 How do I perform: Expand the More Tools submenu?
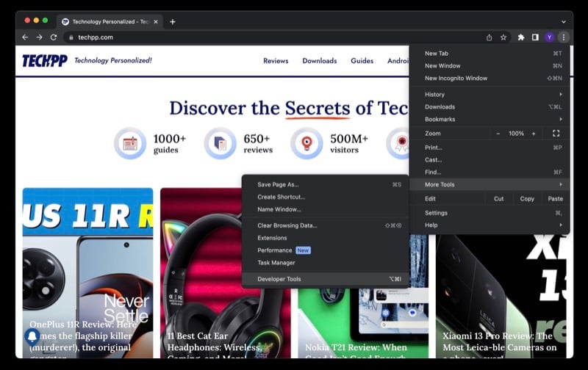pyautogui.click(x=490, y=184)
